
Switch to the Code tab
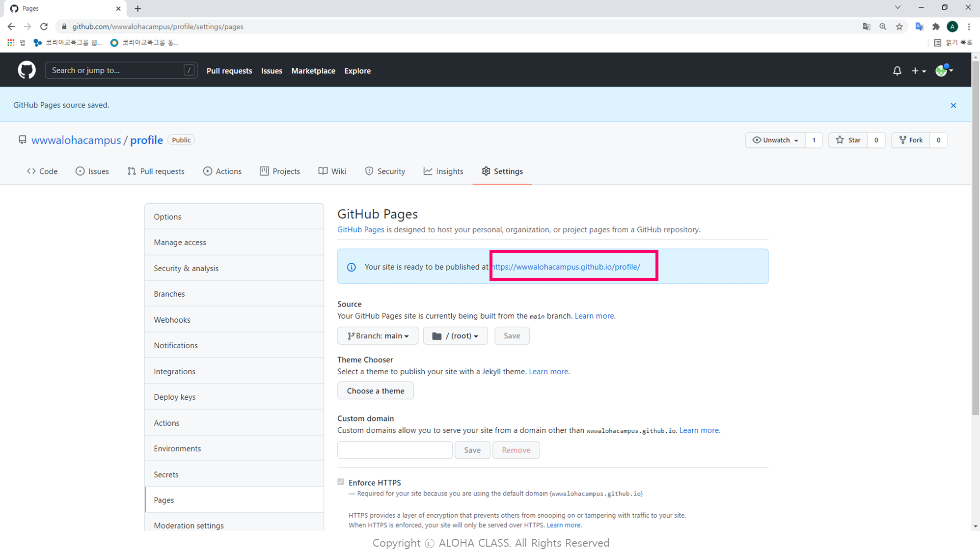42,171
